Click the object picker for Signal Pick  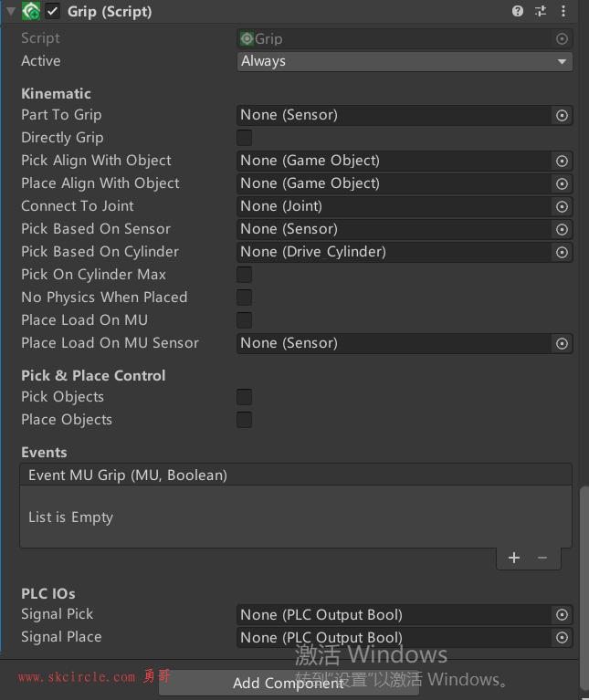(562, 615)
